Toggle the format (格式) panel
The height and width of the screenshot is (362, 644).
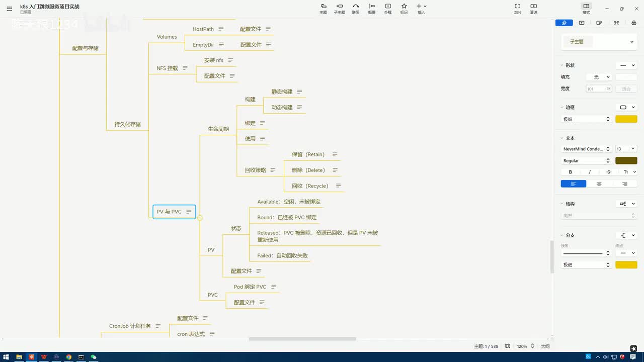click(586, 9)
